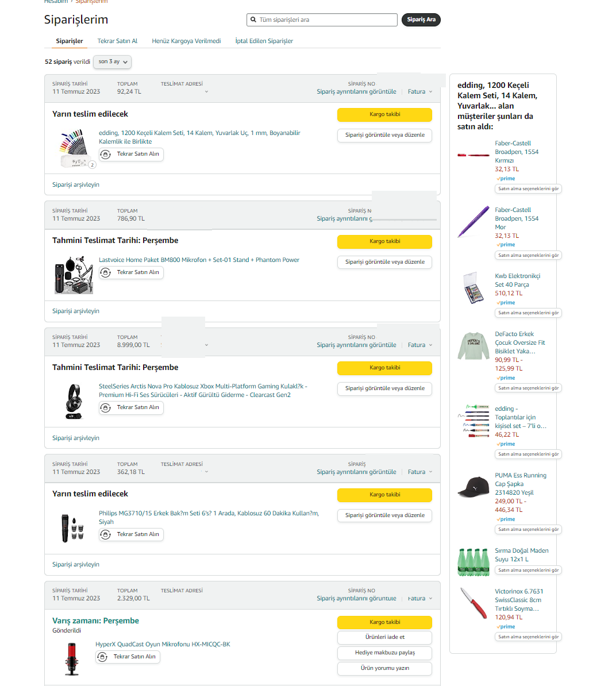
Task: Click the search magnifier icon in order search box
Action: (253, 20)
